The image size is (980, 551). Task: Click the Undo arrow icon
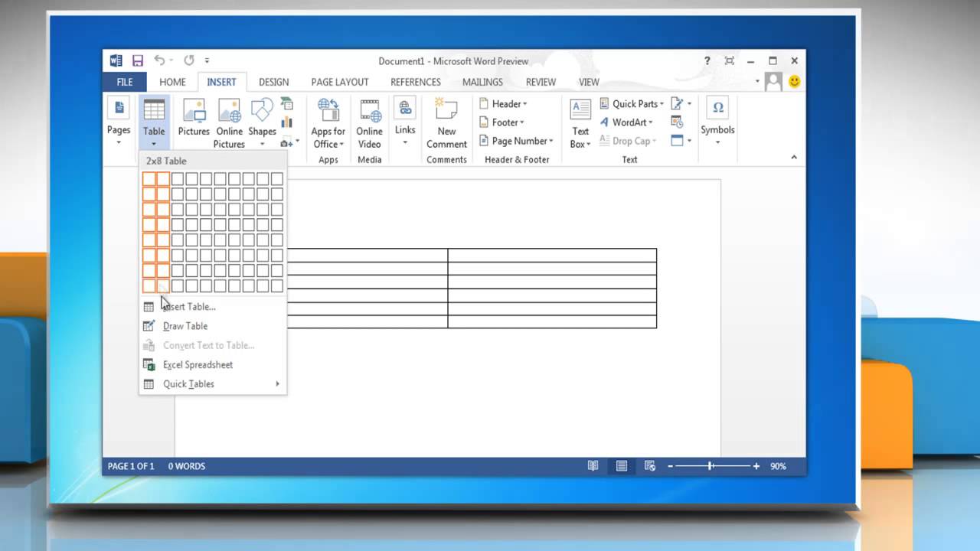pos(159,60)
